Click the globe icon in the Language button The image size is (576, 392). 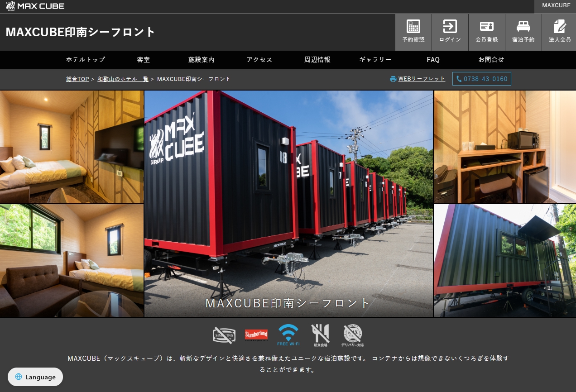click(19, 377)
